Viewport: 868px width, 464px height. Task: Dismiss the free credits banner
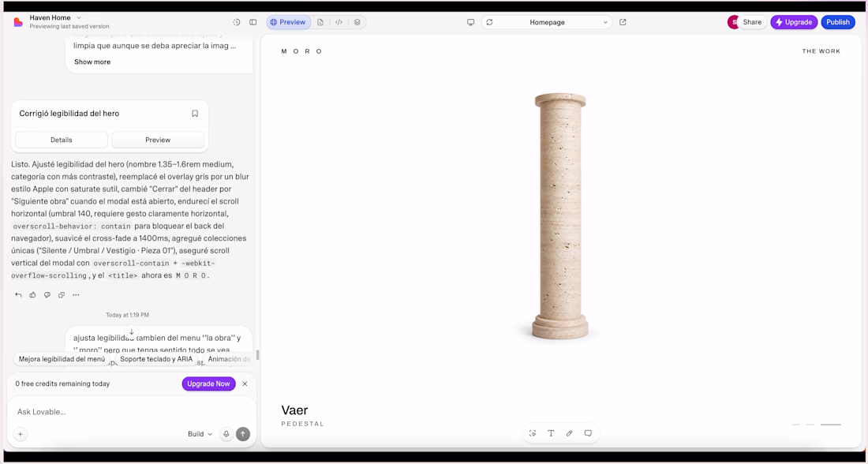pos(245,384)
